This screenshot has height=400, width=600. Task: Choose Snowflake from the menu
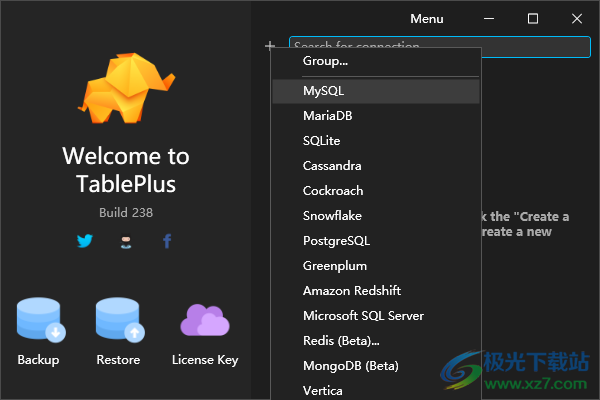pyautogui.click(x=376, y=216)
